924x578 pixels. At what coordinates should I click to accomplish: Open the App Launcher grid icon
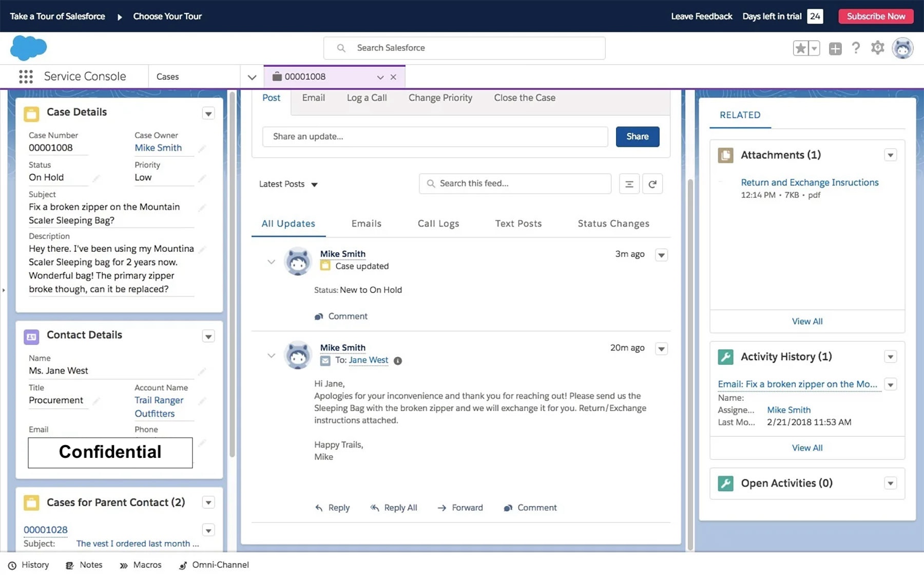click(26, 77)
